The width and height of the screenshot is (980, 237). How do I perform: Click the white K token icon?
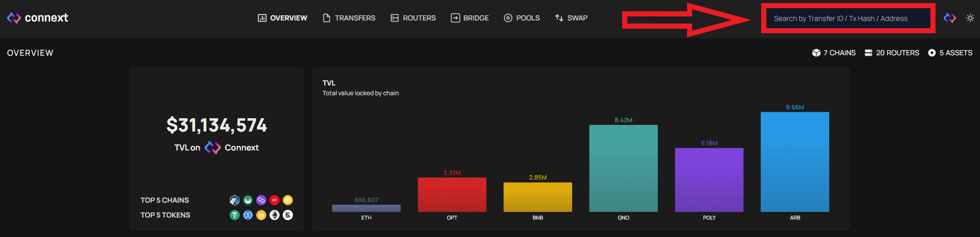pos(288,215)
